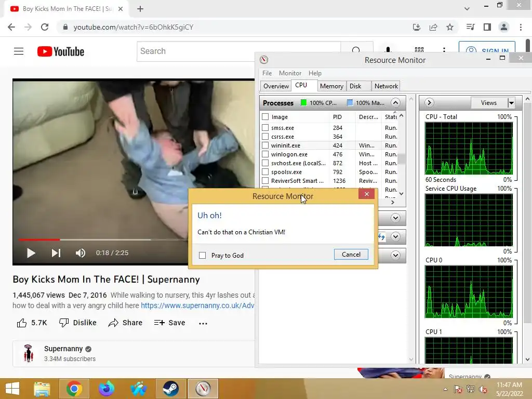
Task: Save the video to a playlist
Action: coord(169,323)
